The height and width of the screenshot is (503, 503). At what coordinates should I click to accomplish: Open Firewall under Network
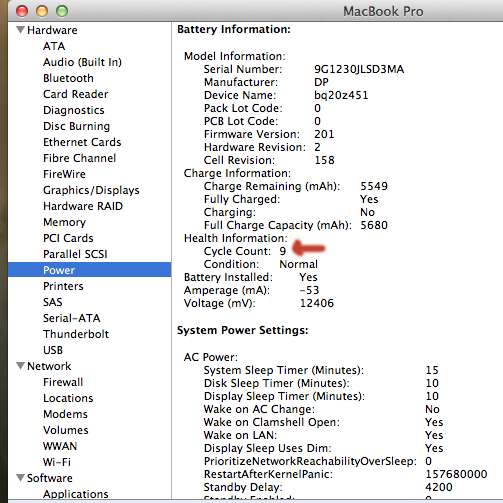[x=63, y=382]
